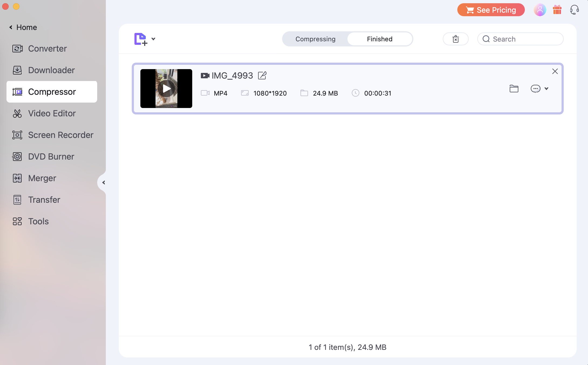Click the 24.9 MB file size
Screen dimensions: 588x365
(x=325, y=93)
